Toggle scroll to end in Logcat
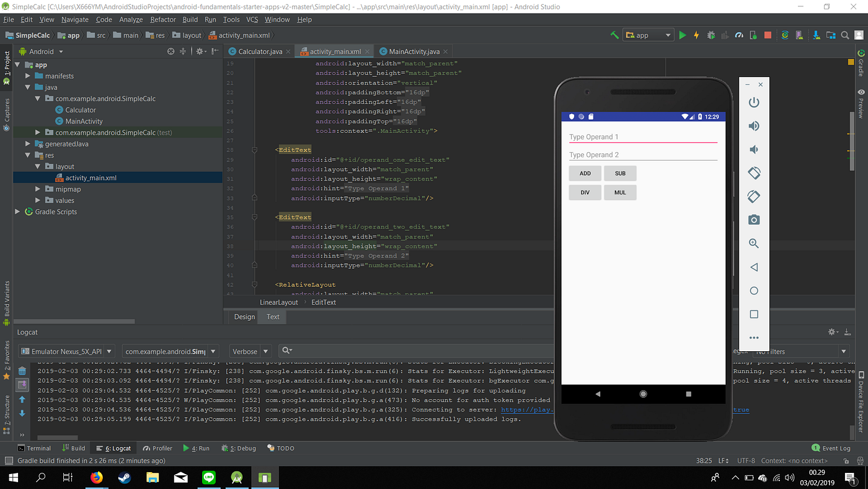Viewport: 868px width, 489px height. 22,385
